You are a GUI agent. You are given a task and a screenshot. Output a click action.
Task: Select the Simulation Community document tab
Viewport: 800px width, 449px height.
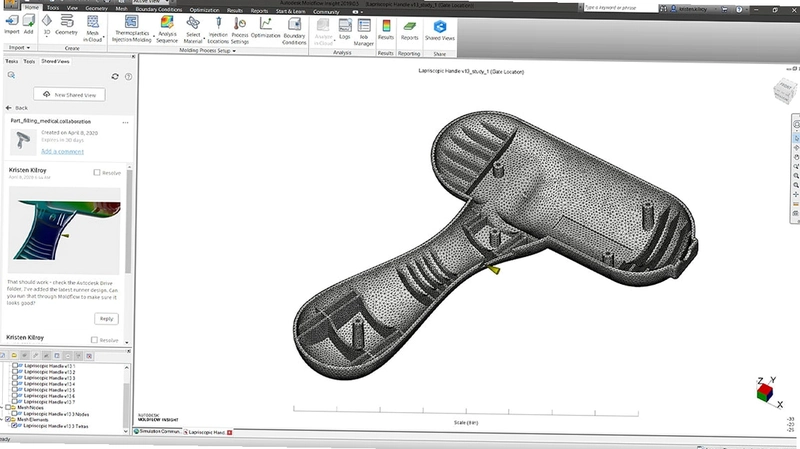tap(157, 432)
